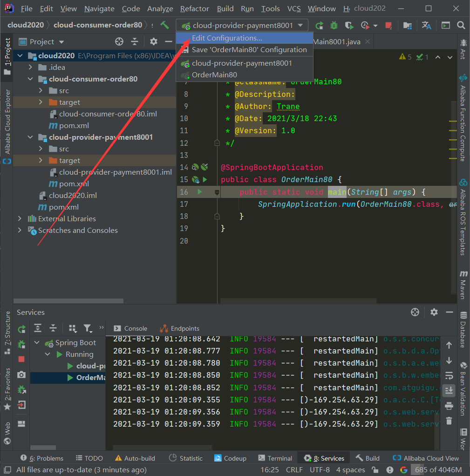Stop the running application in the top toolbar

(388, 26)
